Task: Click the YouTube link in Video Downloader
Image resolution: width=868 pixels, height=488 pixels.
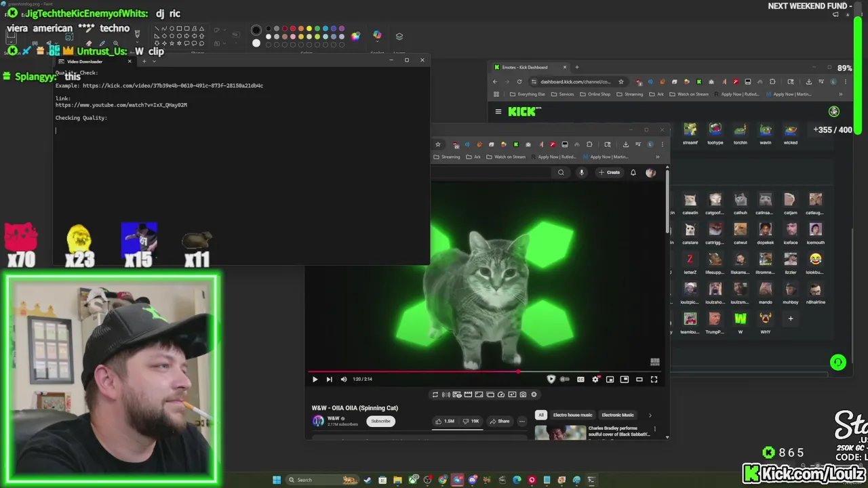Action: [121, 105]
